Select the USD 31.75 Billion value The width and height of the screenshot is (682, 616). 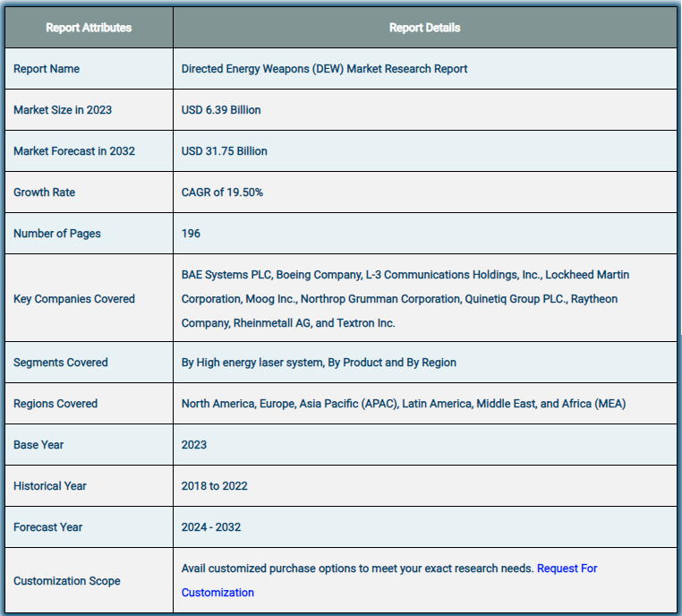[225, 151]
